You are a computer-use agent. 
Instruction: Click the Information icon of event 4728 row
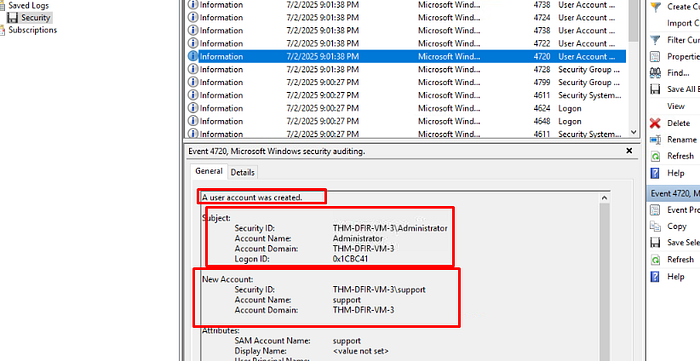pos(193,69)
